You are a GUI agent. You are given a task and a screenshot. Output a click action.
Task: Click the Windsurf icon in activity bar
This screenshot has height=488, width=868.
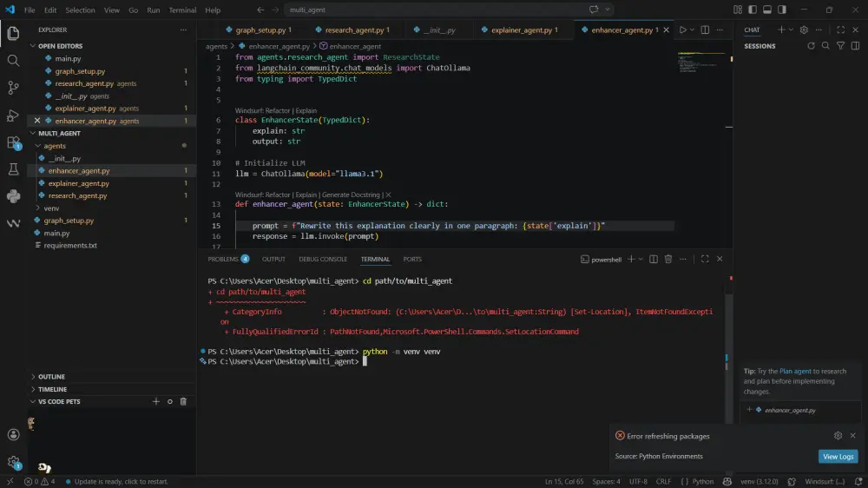[13, 223]
